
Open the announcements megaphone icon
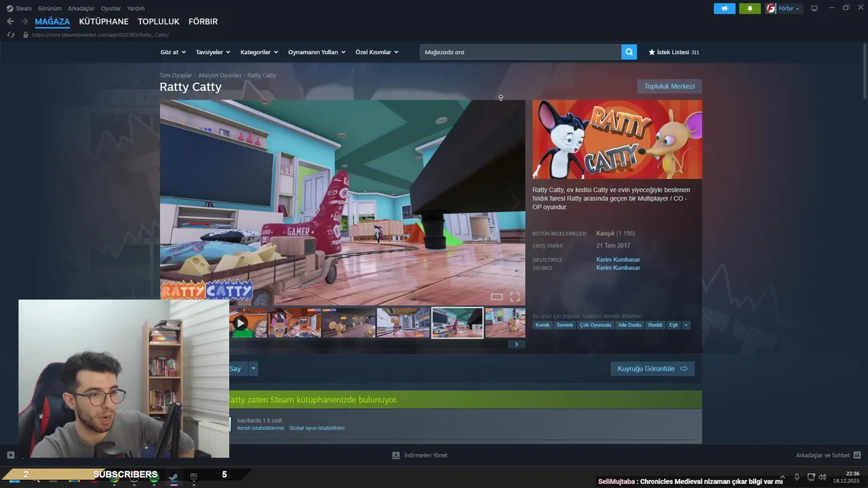coord(724,9)
